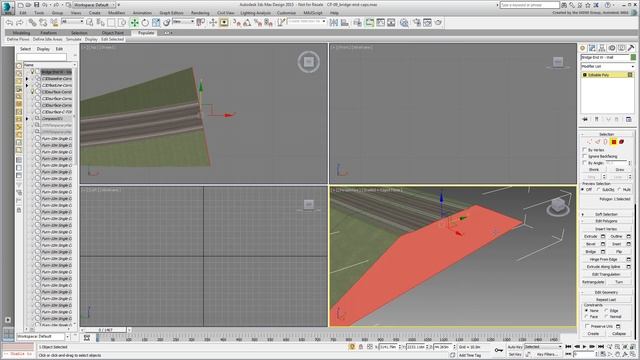Click the Go to Start playback button
Viewport: 640px width, 360px height.
pos(568,347)
